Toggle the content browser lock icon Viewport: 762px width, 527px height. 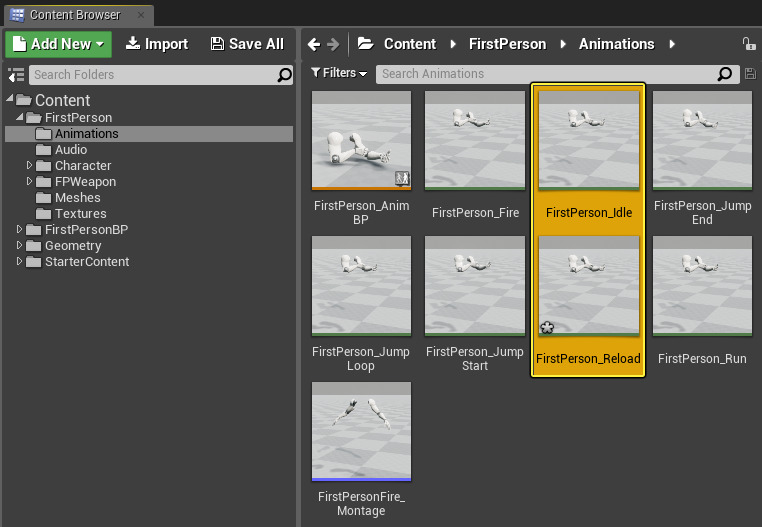748,44
